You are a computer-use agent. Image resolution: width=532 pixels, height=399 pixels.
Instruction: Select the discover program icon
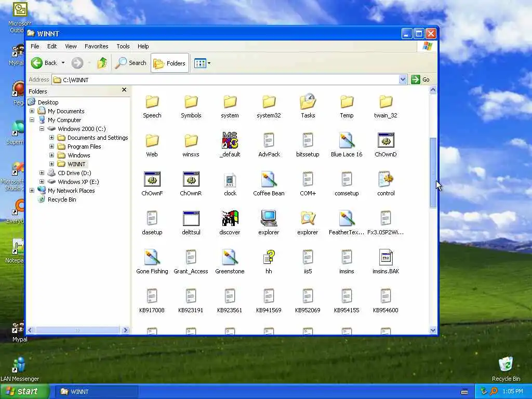coord(230,219)
